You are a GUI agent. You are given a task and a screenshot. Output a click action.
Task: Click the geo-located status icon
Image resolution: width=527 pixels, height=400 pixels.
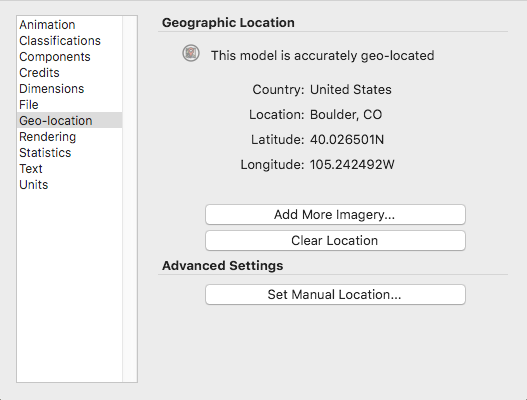pos(191,53)
